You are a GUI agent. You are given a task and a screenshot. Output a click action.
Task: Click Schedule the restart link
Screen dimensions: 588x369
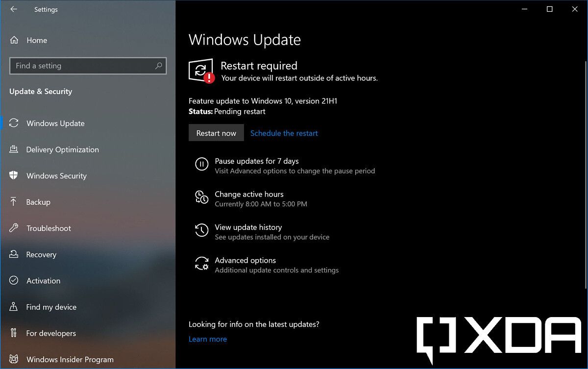(284, 133)
